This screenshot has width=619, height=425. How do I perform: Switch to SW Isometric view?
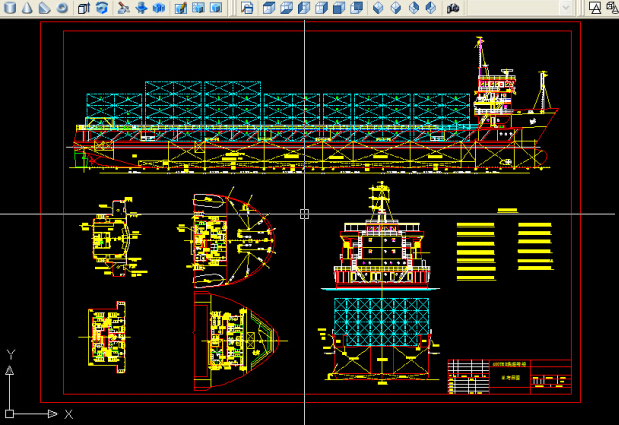[x=379, y=8]
